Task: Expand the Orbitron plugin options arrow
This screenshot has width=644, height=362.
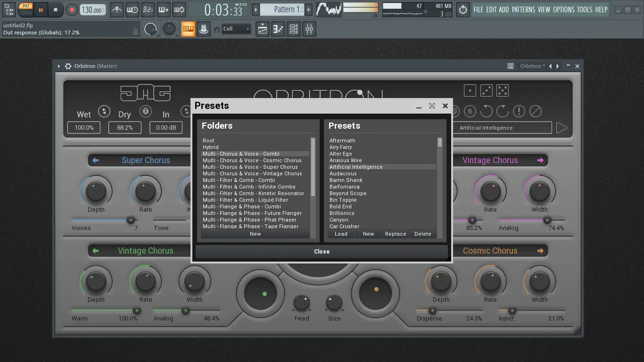Action: [x=59, y=66]
